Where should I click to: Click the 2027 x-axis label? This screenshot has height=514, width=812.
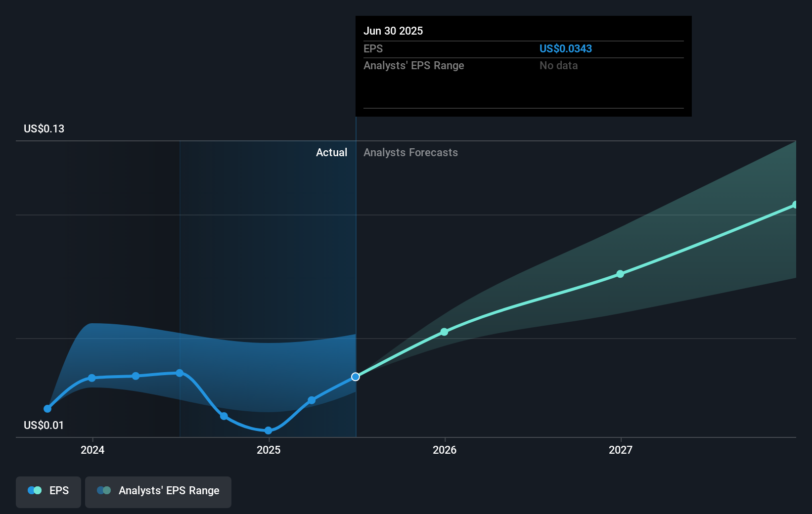(621, 450)
